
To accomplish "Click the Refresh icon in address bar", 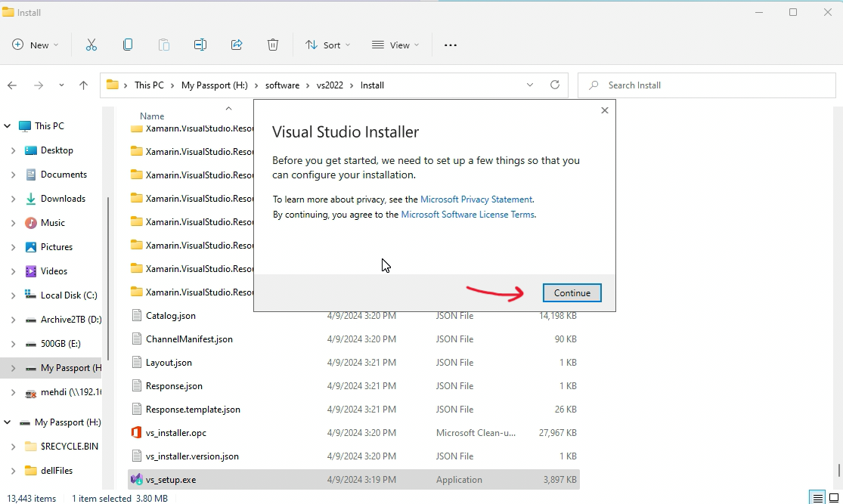I will tap(555, 85).
